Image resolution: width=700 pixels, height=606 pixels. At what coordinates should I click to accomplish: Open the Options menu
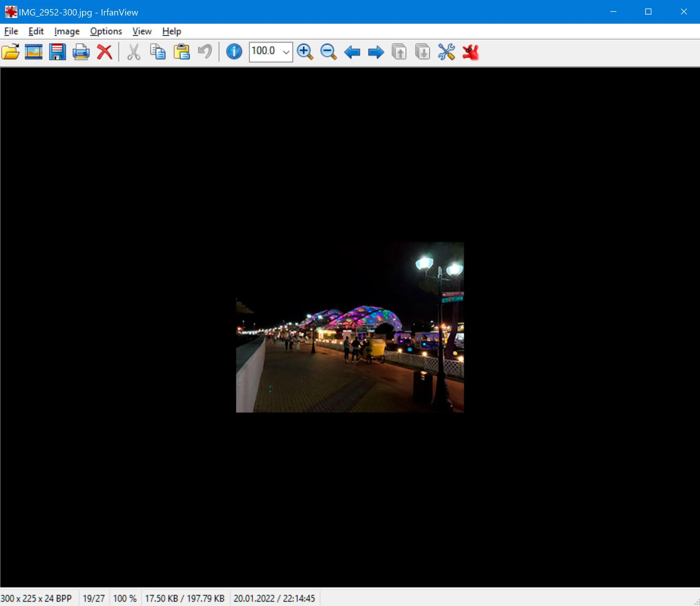[x=106, y=32]
